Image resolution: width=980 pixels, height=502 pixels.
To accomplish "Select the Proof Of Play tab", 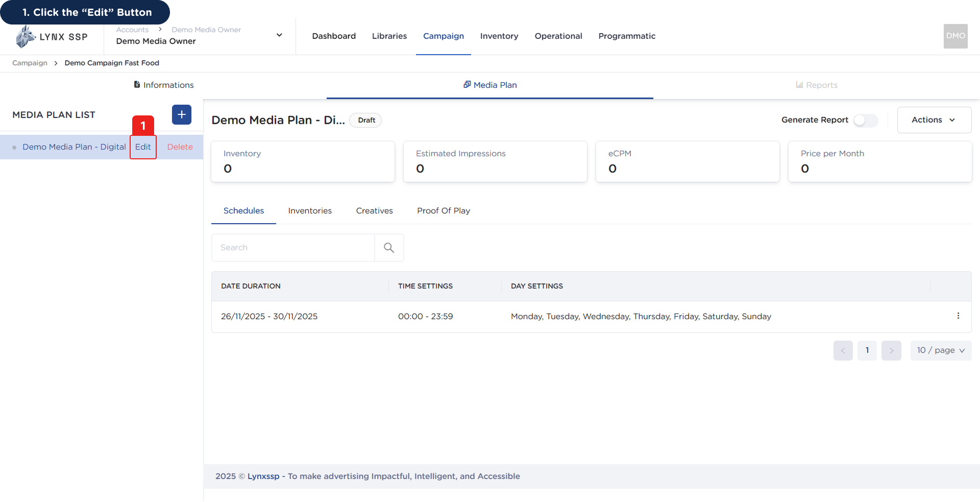I will (444, 211).
